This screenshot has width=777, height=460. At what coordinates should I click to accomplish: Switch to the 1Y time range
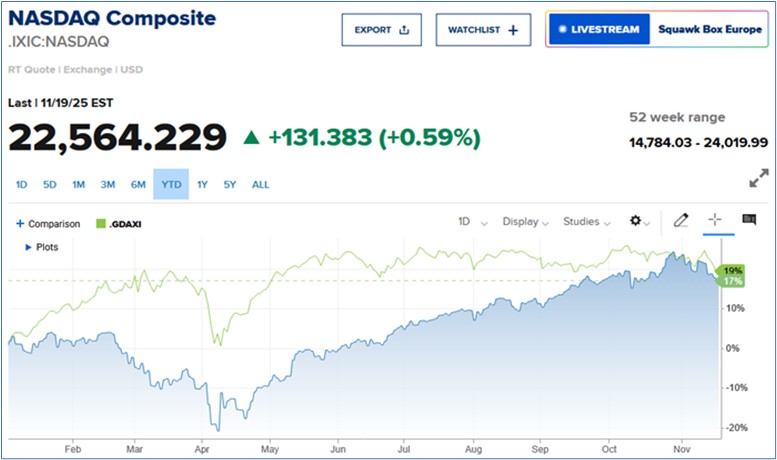(203, 184)
